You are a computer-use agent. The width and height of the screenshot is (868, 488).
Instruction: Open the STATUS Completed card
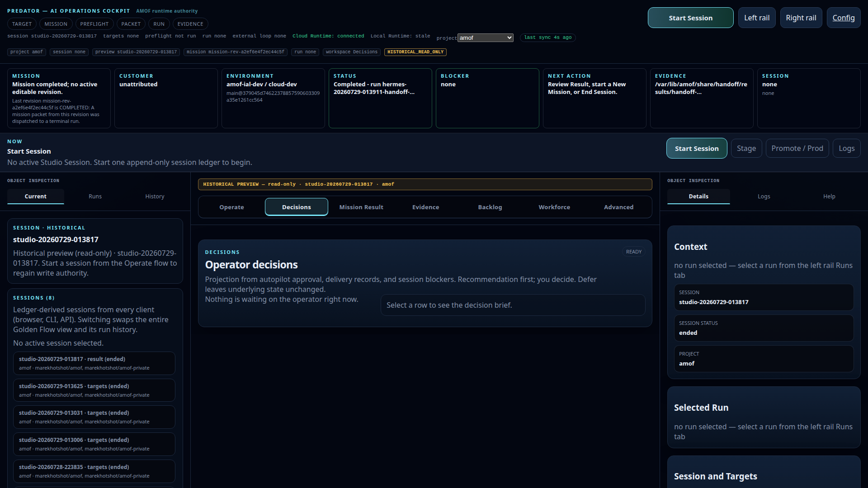tap(380, 98)
